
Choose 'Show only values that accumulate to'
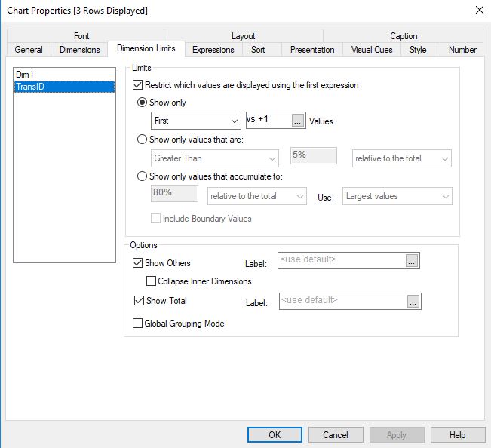coord(143,176)
